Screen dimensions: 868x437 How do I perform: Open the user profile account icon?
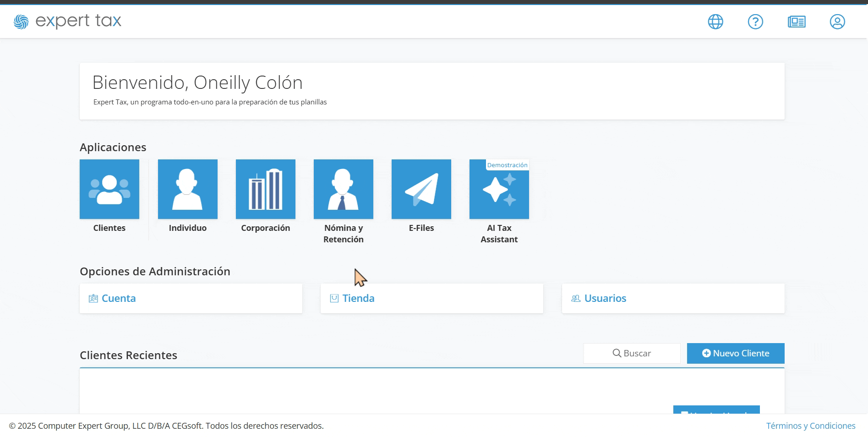click(x=837, y=22)
